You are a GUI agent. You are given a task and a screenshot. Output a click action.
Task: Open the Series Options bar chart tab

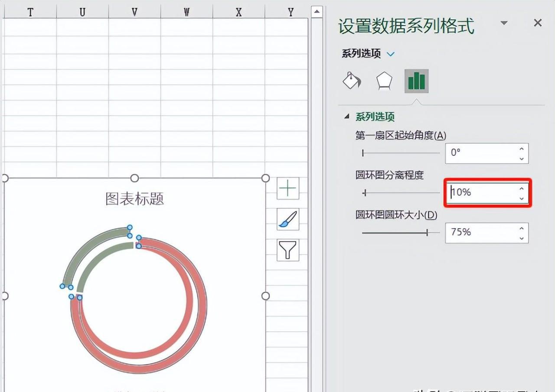tap(417, 81)
